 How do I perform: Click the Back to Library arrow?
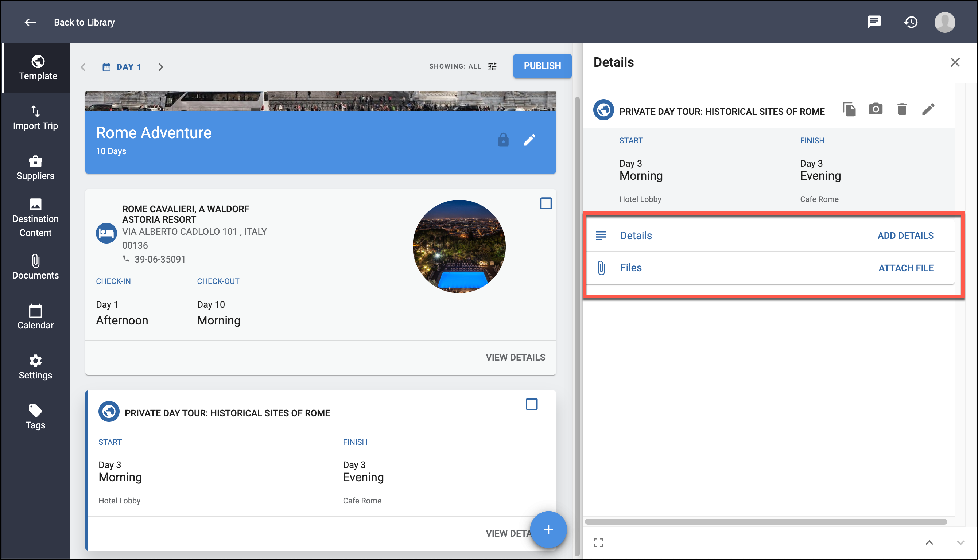coord(30,22)
